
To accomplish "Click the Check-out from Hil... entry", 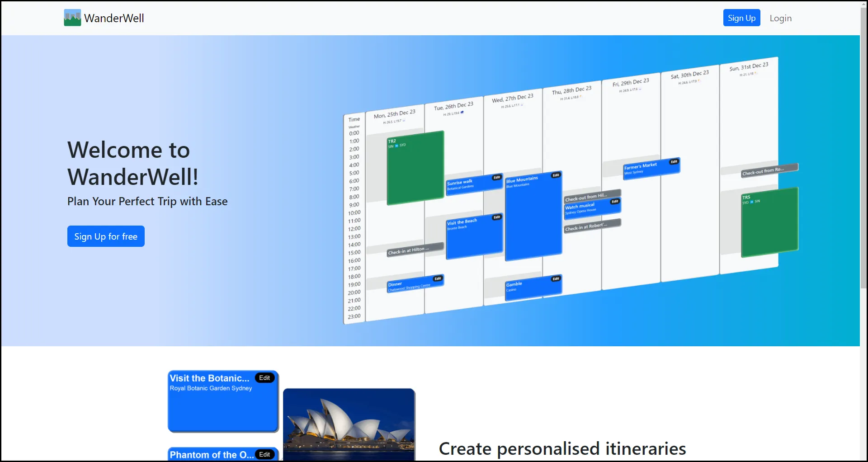I will (x=592, y=197).
